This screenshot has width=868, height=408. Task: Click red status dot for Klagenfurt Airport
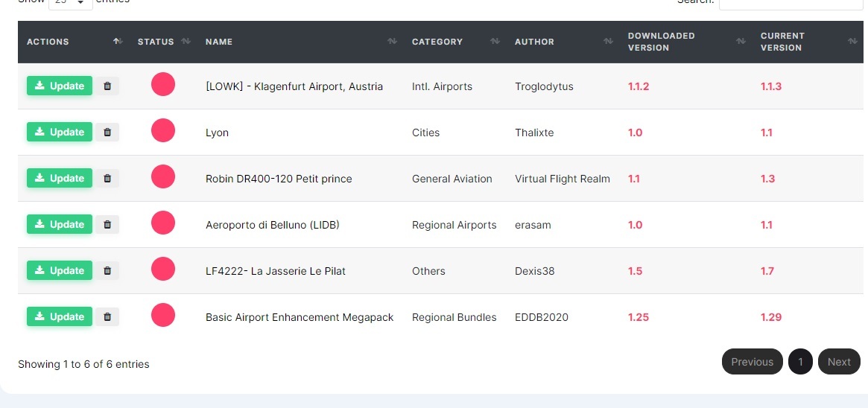[163, 85]
